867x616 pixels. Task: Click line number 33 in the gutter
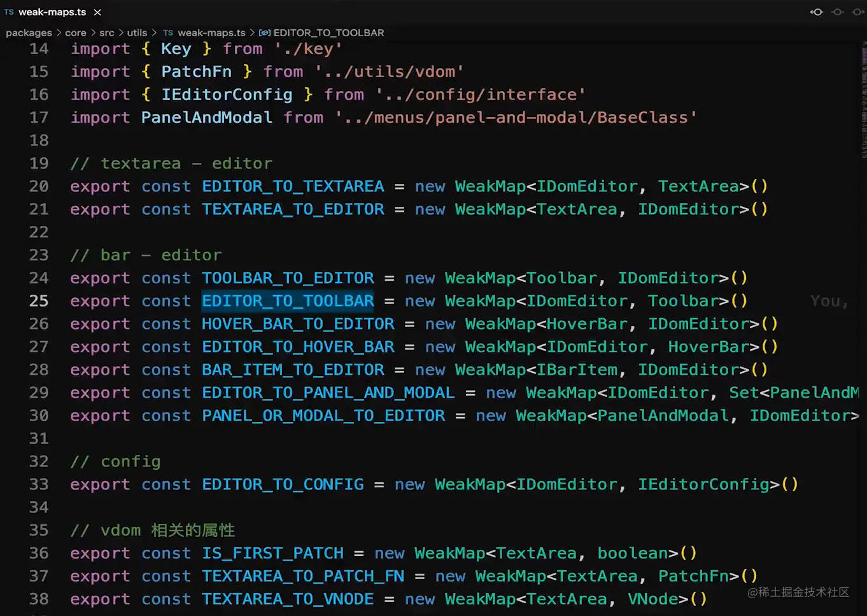point(39,484)
